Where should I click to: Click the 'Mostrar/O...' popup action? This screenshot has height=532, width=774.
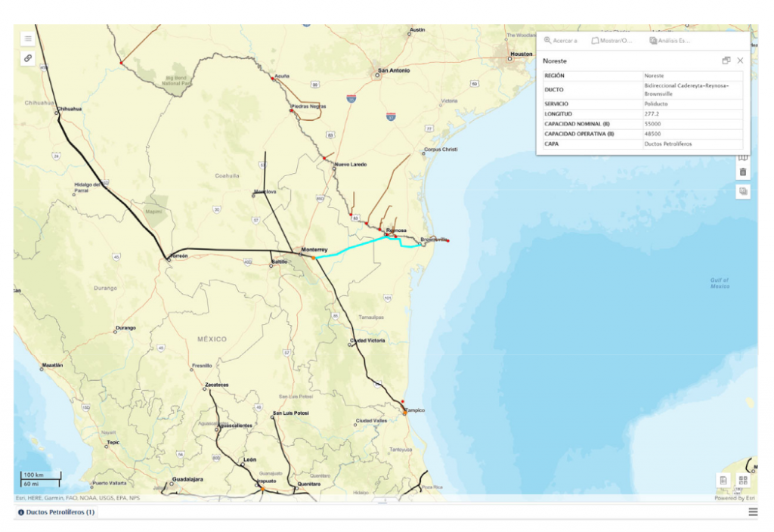(x=611, y=41)
